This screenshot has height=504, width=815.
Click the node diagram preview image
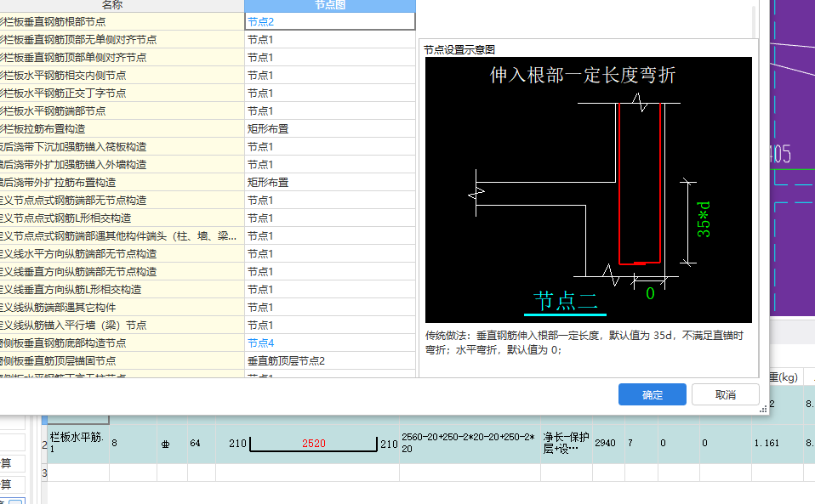589,190
